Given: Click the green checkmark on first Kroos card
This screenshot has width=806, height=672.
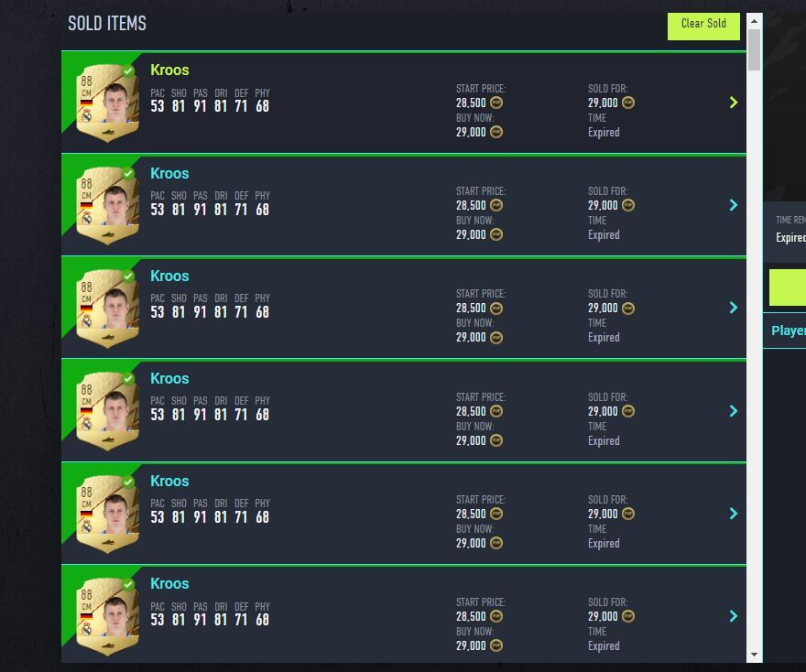Looking at the screenshot, I should (x=128, y=70).
